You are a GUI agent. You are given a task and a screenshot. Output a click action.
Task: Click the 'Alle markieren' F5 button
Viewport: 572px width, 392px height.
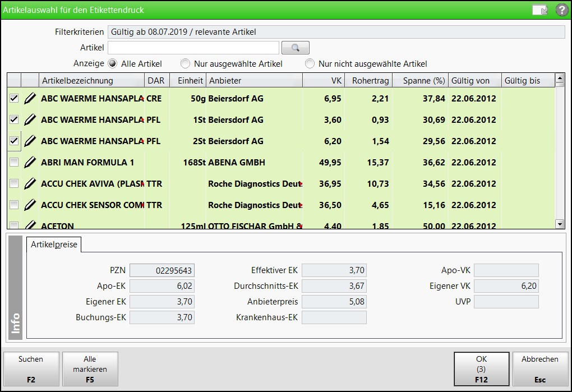pyautogui.click(x=90, y=369)
